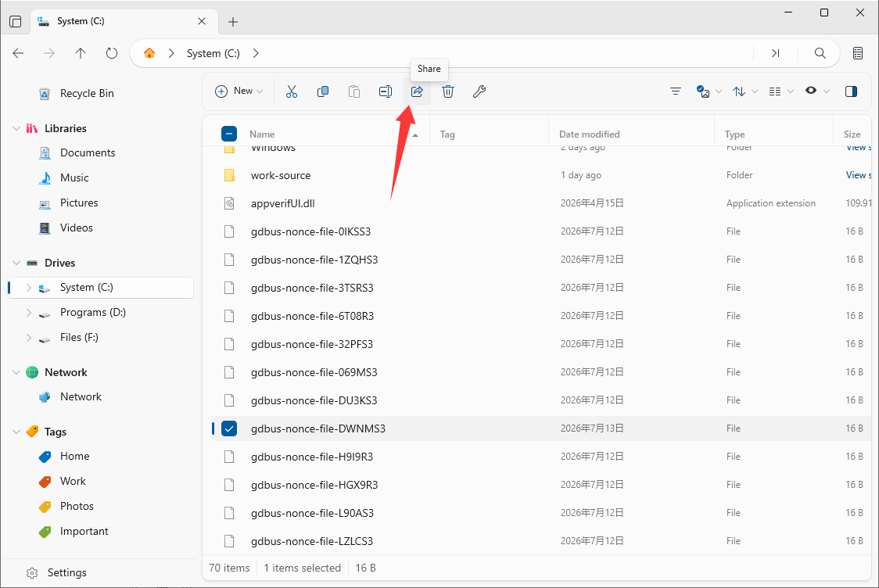Click the Delete trash icon
Viewport: 879px width, 588px height.
448,91
